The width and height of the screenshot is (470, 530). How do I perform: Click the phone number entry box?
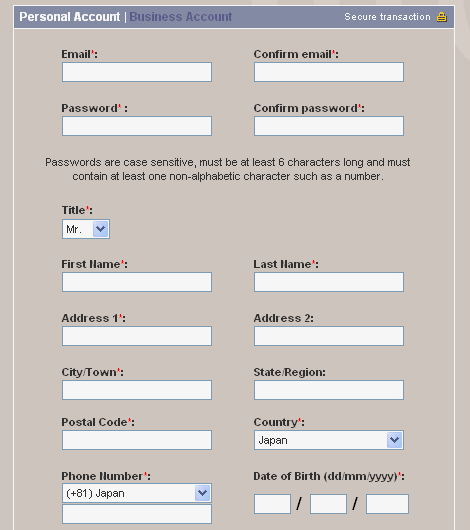point(137,514)
